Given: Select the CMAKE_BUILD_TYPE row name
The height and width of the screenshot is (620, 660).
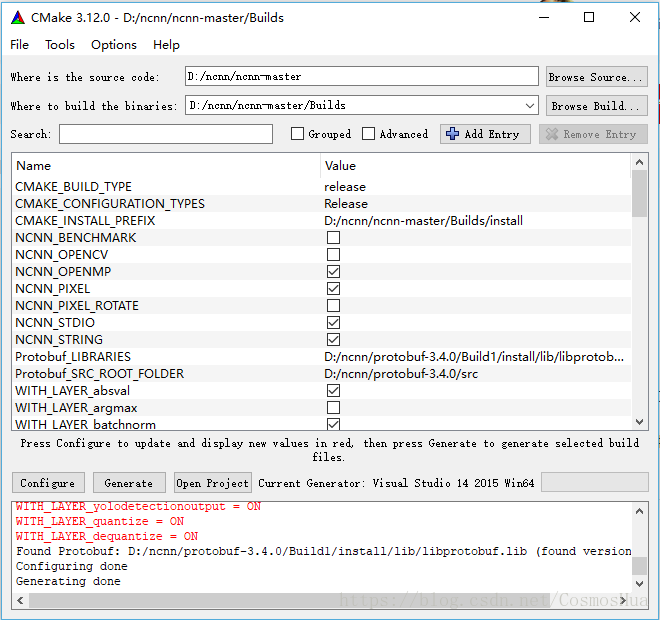Looking at the screenshot, I should point(74,187).
